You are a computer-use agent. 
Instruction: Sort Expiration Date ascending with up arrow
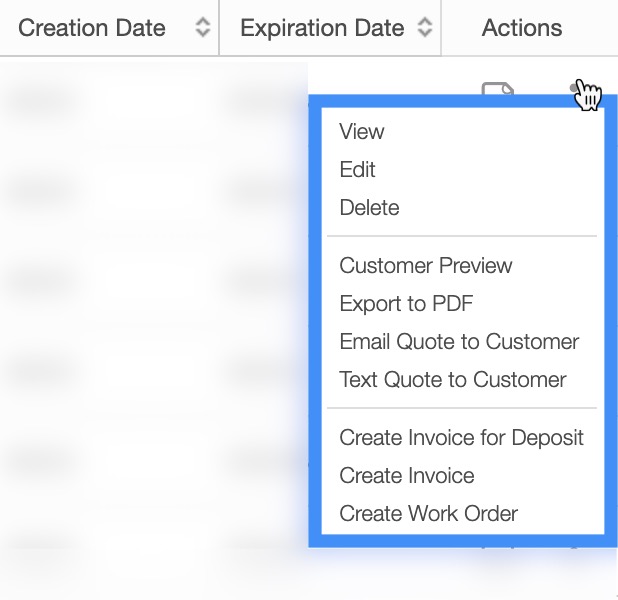(425, 22)
